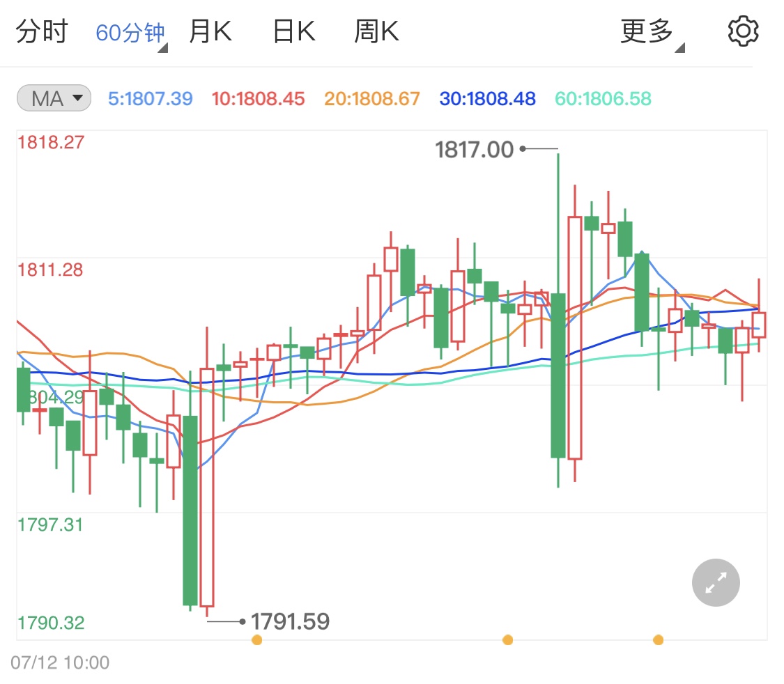Screen dimensions: 784x684
Task: Select the MA30 value 30:1808.48
Action: (488, 98)
